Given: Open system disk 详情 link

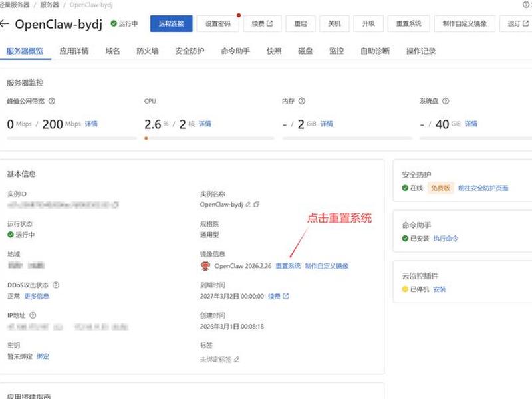Looking at the screenshot, I should [471, 124].
